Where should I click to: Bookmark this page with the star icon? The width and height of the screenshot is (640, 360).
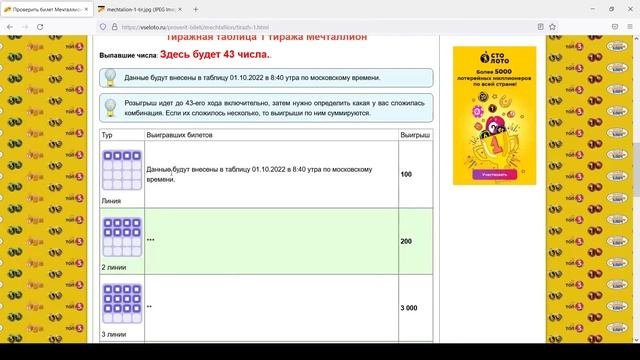pos(552,27)
